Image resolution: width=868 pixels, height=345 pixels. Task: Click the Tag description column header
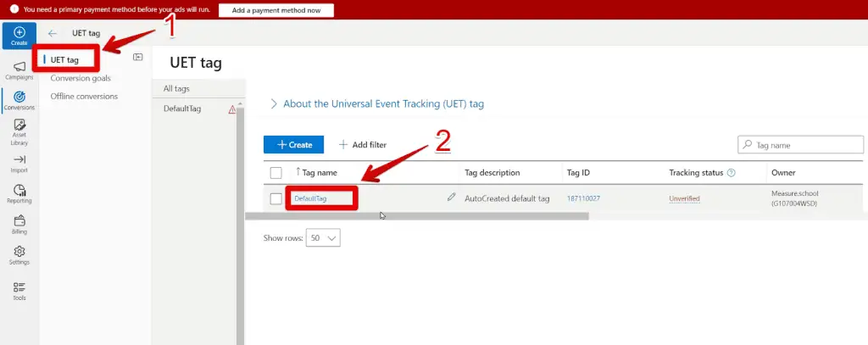(492, 173)
